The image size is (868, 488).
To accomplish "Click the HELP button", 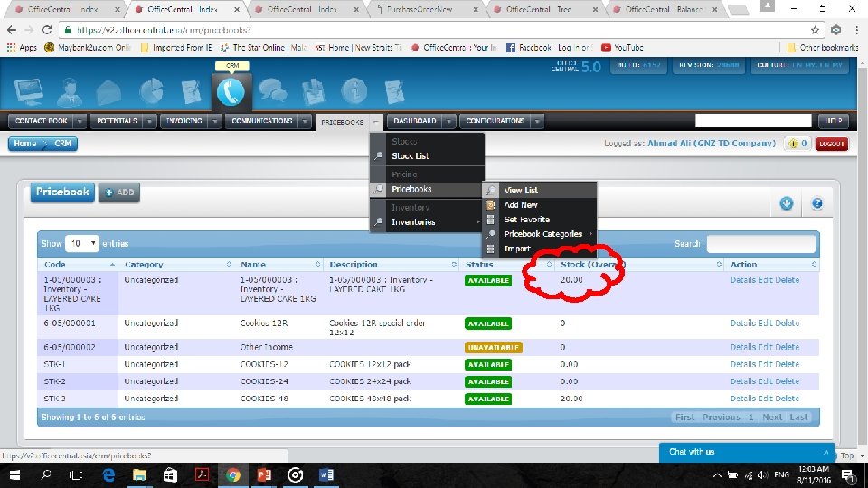I will point(835,121).
